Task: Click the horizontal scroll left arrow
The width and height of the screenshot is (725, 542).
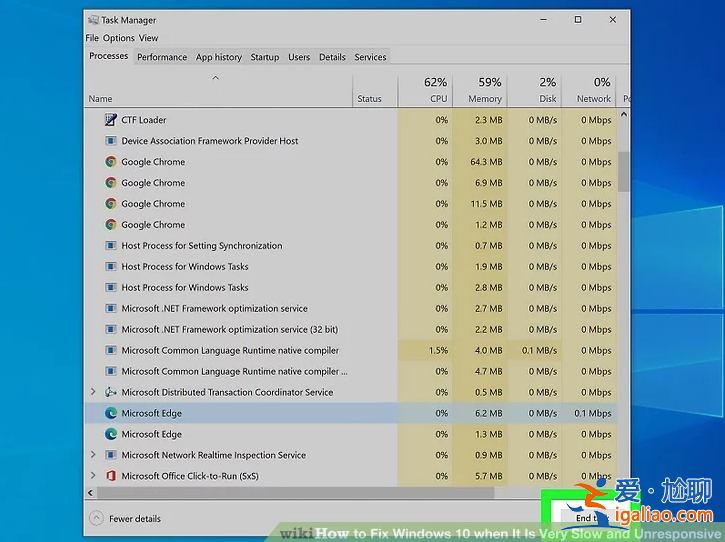Action: (90, 493)
